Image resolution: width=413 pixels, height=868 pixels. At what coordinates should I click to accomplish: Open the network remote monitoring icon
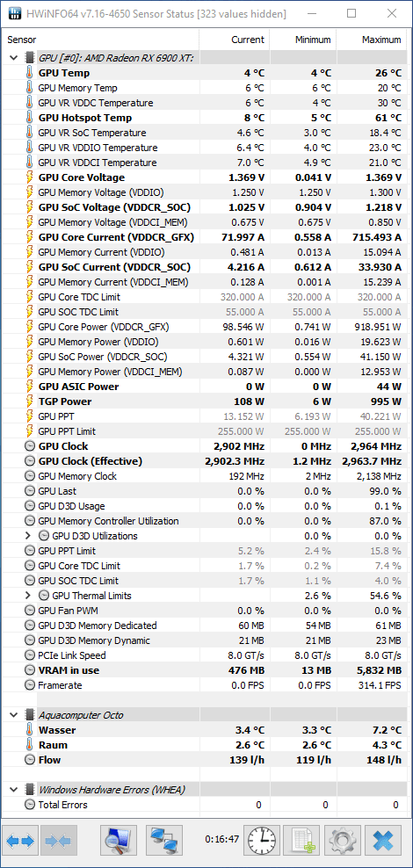164,841
